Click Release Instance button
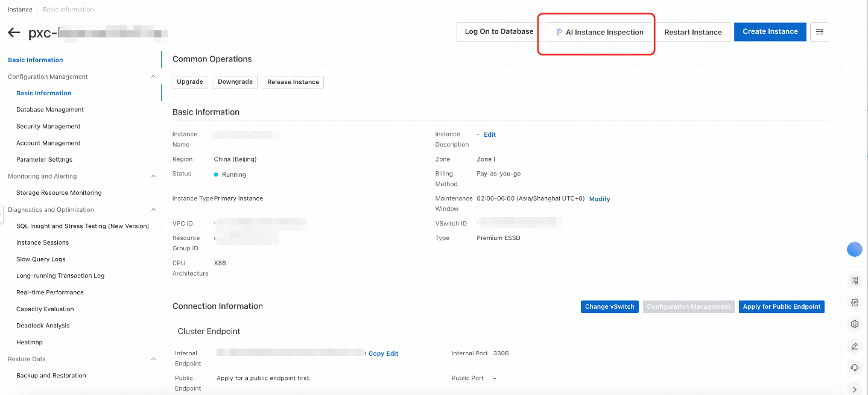Screen dimensions: 868x395 point(293,82)
